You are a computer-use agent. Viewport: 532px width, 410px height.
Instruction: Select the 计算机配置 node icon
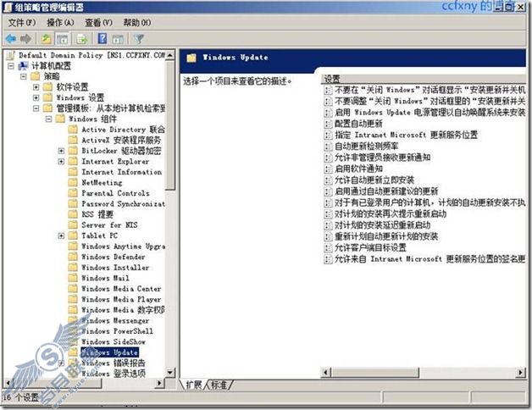coord(23,66)
